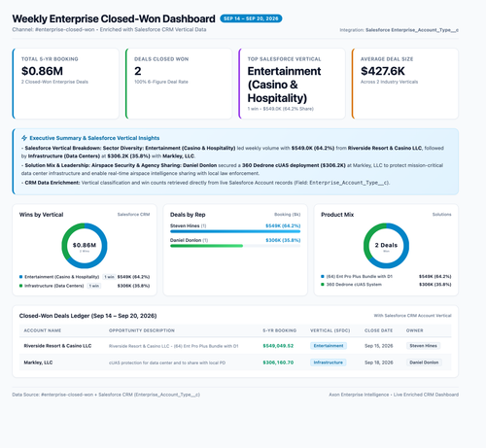
Task: Click the $306,160.70 booking amount
Action: (278, 362)
